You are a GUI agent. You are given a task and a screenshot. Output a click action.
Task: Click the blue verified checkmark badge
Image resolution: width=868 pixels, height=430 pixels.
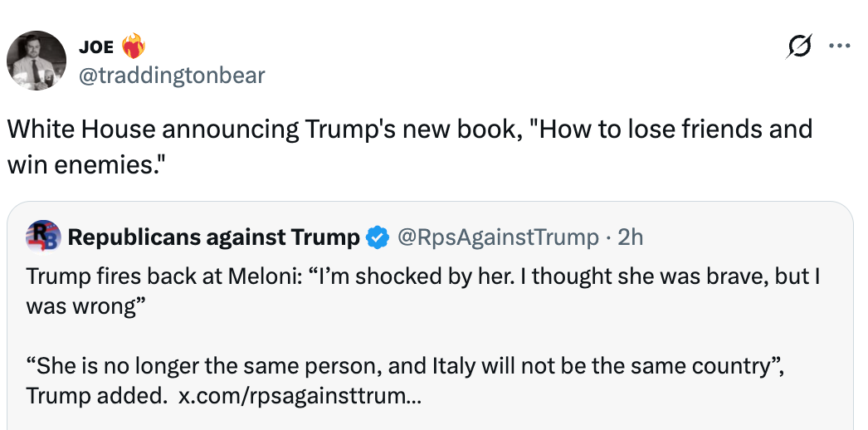pyautogui.click(x=378, y=237)
